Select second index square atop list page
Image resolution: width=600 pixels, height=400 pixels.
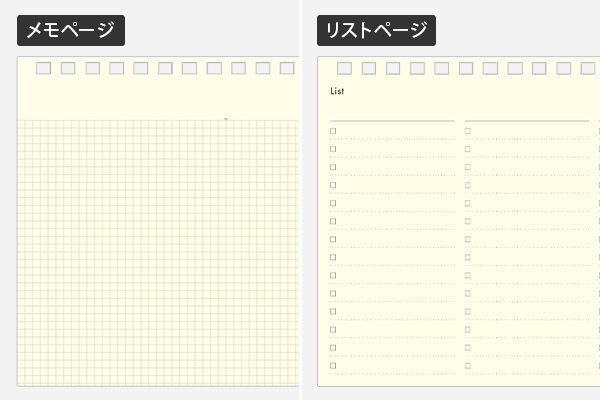[x=368, y=68]
